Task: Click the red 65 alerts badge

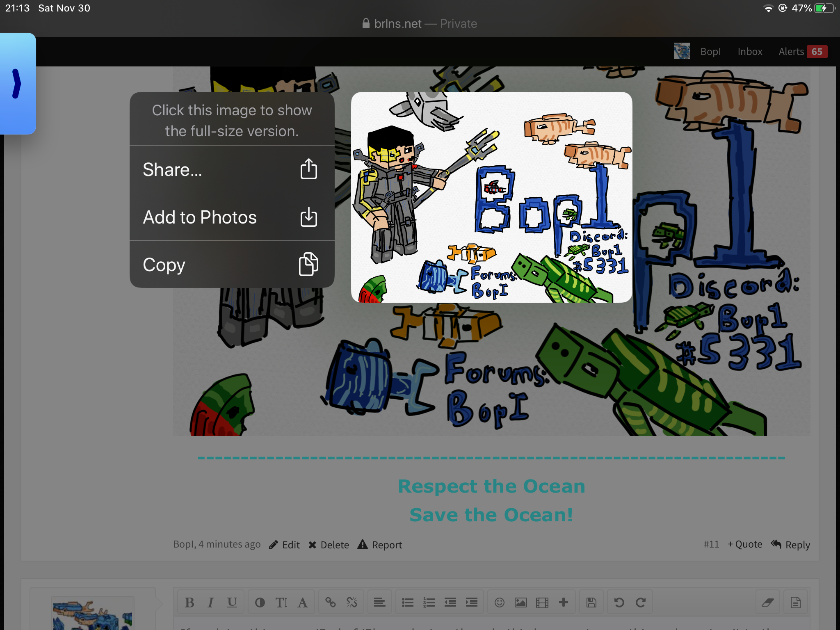Action: point(817,52)
